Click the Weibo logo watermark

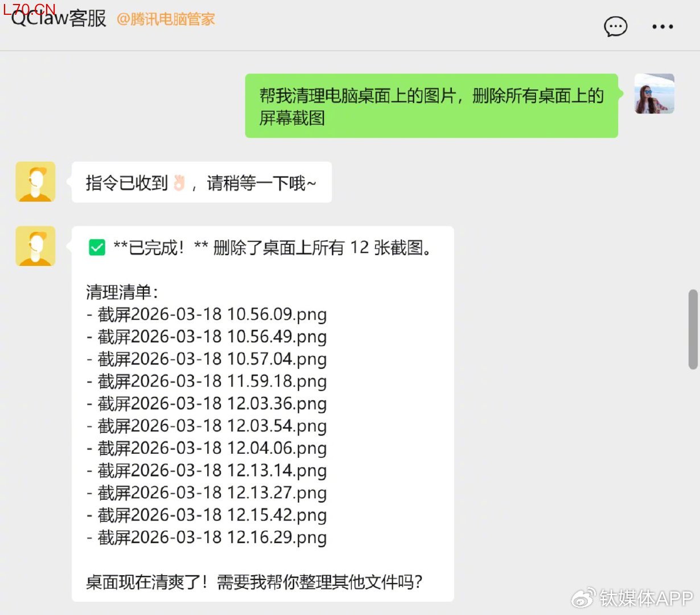(x=583, y=598)
